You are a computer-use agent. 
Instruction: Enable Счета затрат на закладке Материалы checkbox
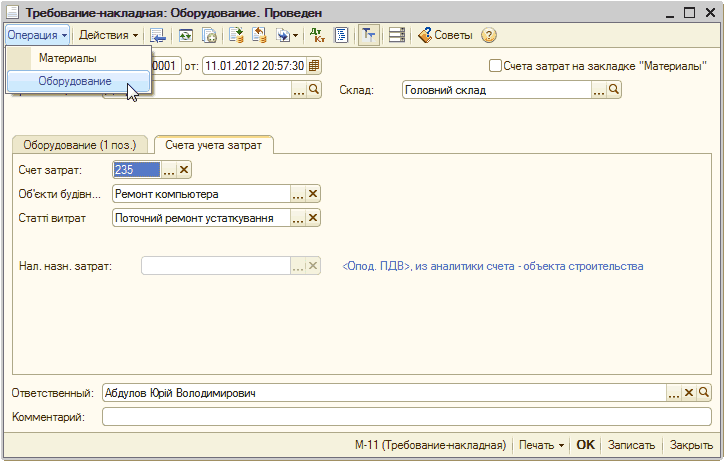[495, 66]
